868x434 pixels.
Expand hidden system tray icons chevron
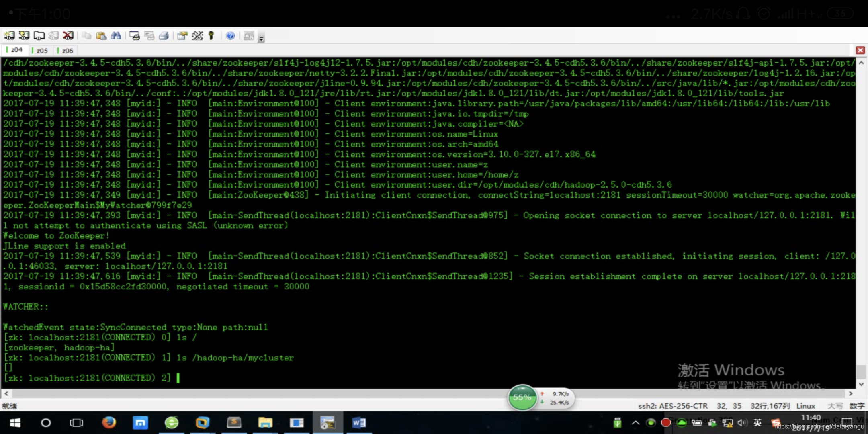tap(635, 423)
